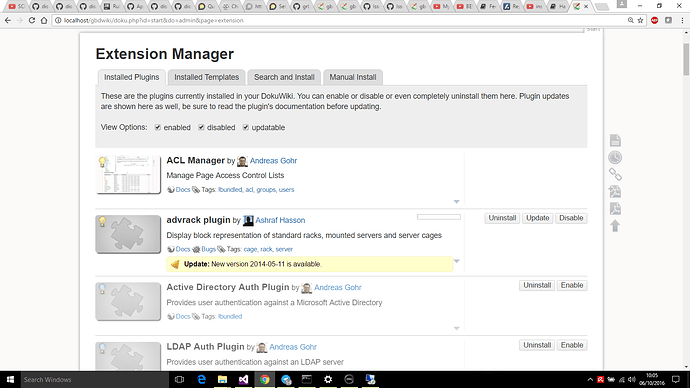Click Andreas Gohr avatar beside ACL Manager
Image resolution: width=690 pixels, height=388 pixels.
(x=242, y=161)
